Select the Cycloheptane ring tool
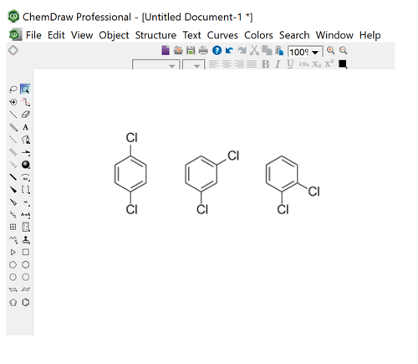The image size is (418, 364). point(13,277)
